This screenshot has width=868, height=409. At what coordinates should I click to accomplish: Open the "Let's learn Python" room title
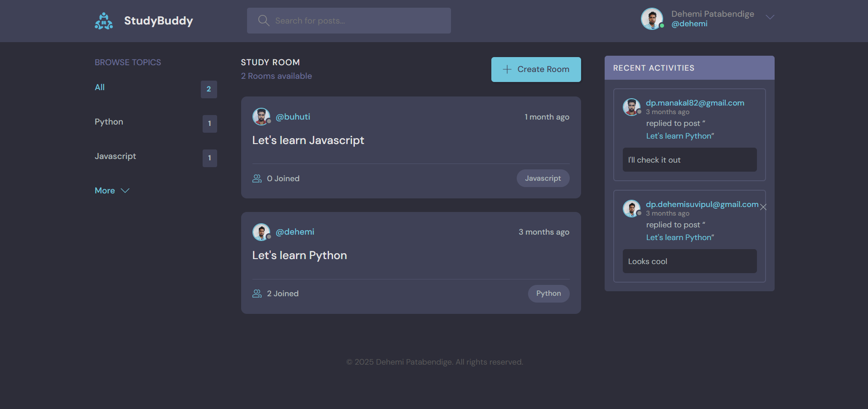pos(299,255)
